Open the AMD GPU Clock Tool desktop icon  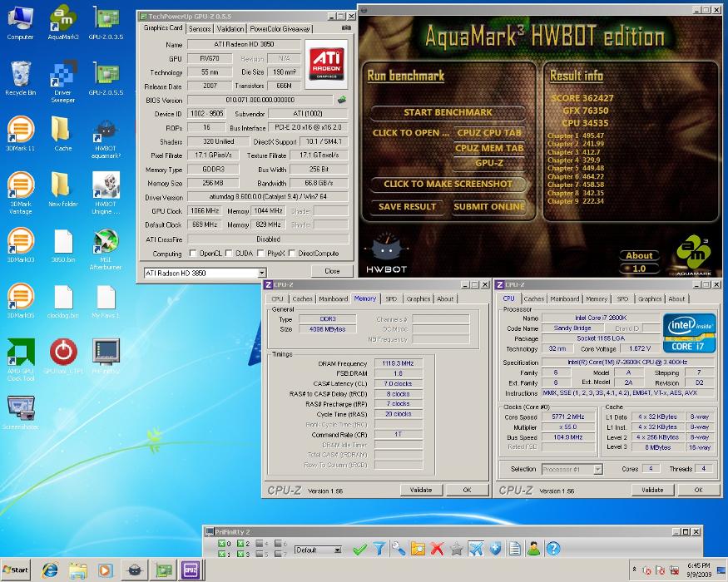click(21, 359)
